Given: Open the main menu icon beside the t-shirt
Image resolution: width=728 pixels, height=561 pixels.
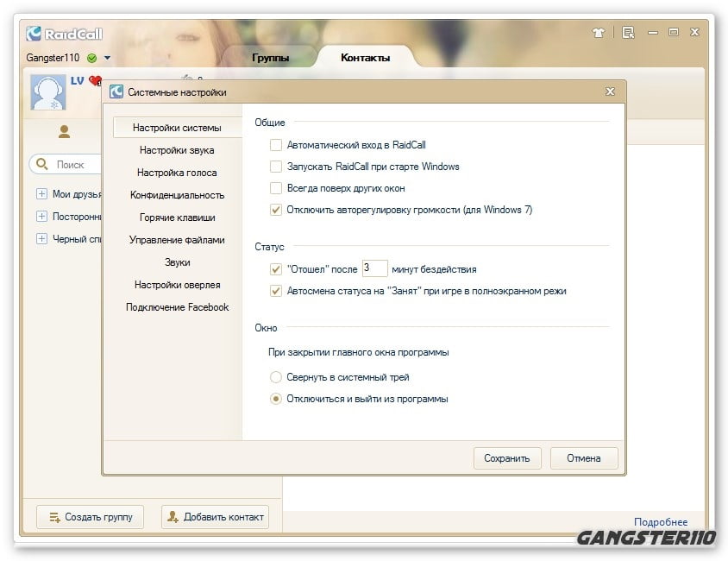Looking at the screenshot, I should [627, 33].
